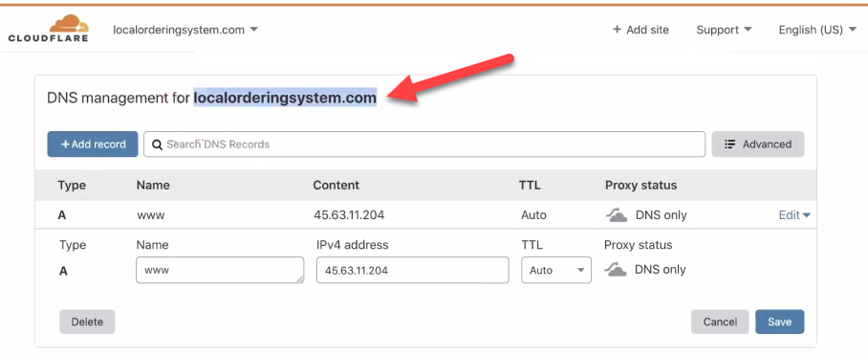Toggle proxy cloud icon in the www row
The height and width of the screenshot is (356, 868).
(617, 215)
